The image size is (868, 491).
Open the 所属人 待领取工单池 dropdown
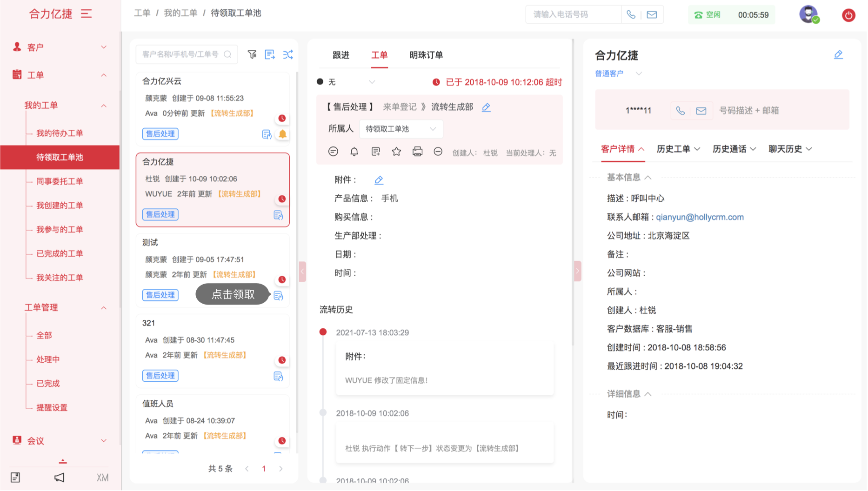coord(401,129)
